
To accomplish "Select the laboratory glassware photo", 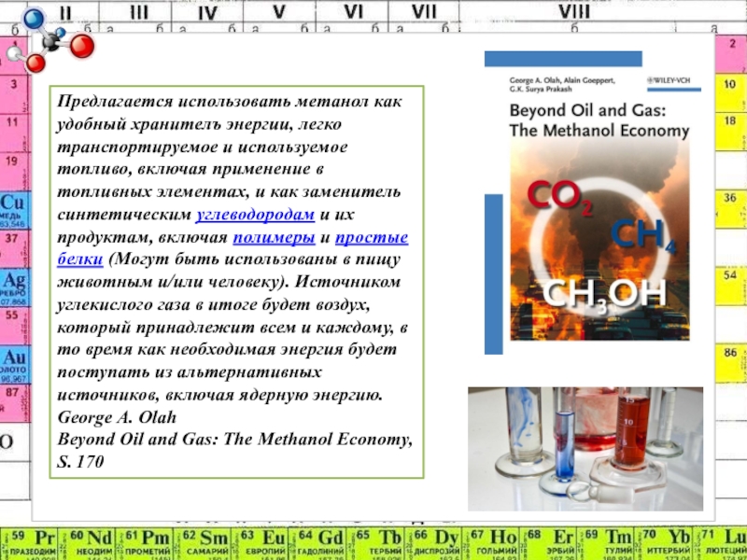I will [x=585, y=449].
